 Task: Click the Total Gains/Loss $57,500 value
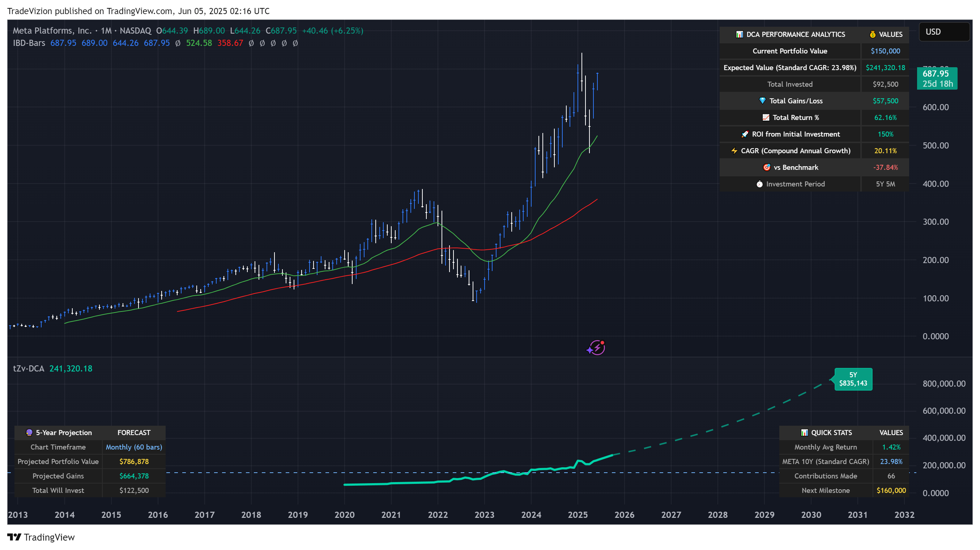pyautogui.click(x=885, y=101)
